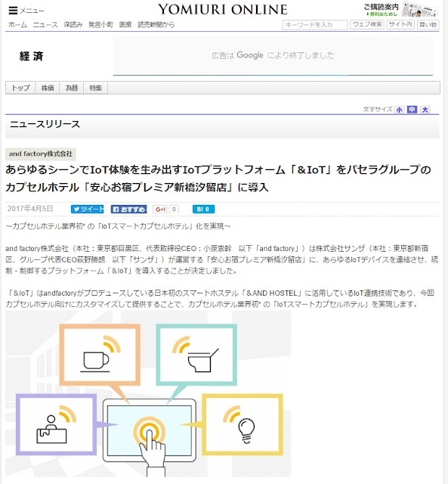The width and height of the screenshot is (448, 484).
Task: Click the ウェブ検索 button
Action: 367,25
